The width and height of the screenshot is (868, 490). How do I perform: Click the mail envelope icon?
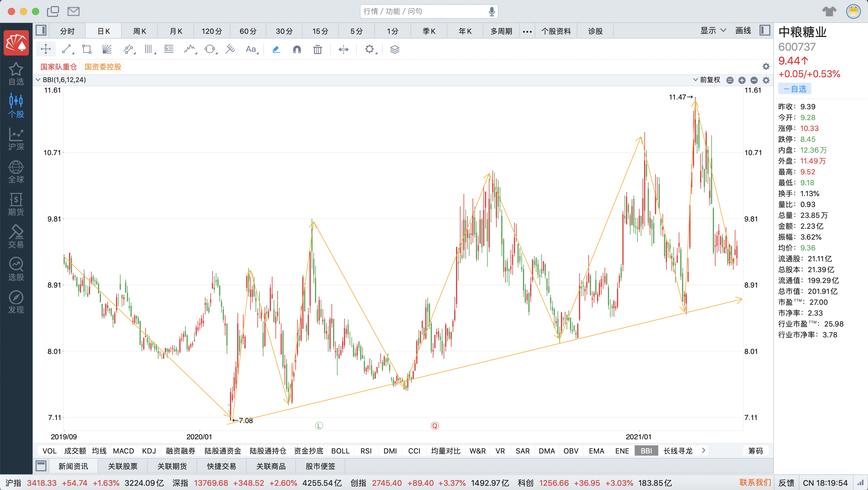(x=73, y=11)
